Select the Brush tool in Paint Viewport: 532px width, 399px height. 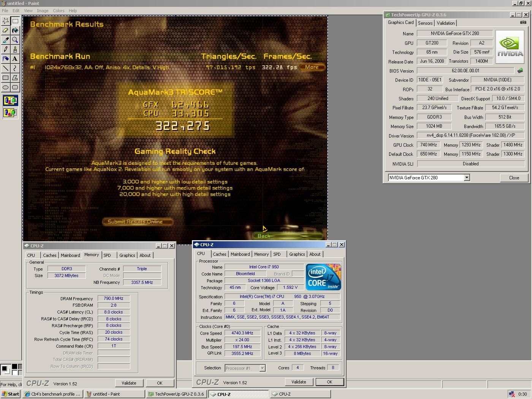[x=15, y=49]
